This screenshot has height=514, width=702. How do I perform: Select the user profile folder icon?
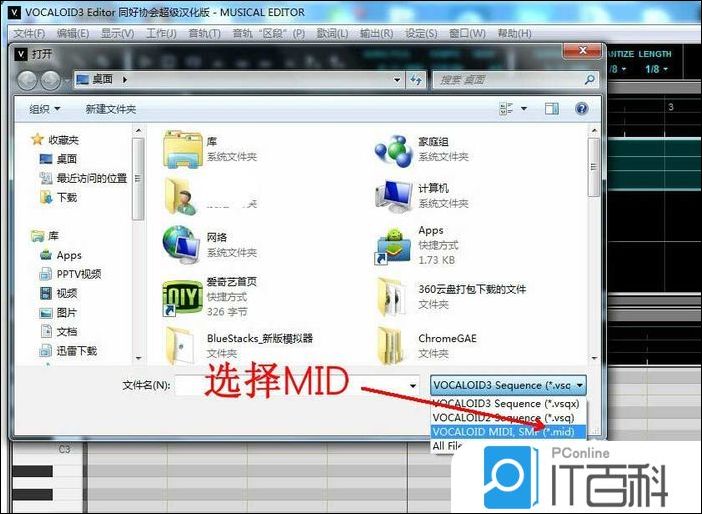pos(180,196)
